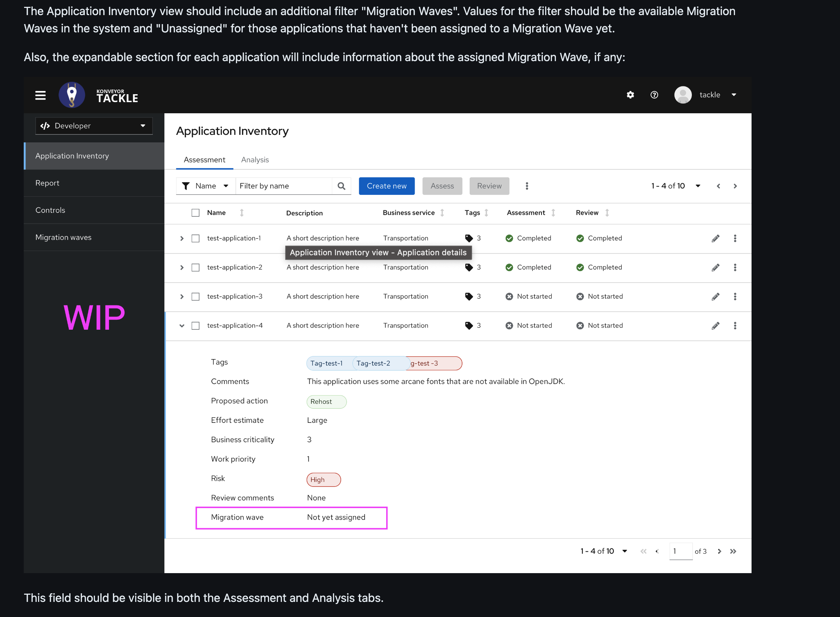The width and height of the screenshot is (840, 617).
Task: Check the test-application-4 row checkbox
Action: [x=195, y=325]
